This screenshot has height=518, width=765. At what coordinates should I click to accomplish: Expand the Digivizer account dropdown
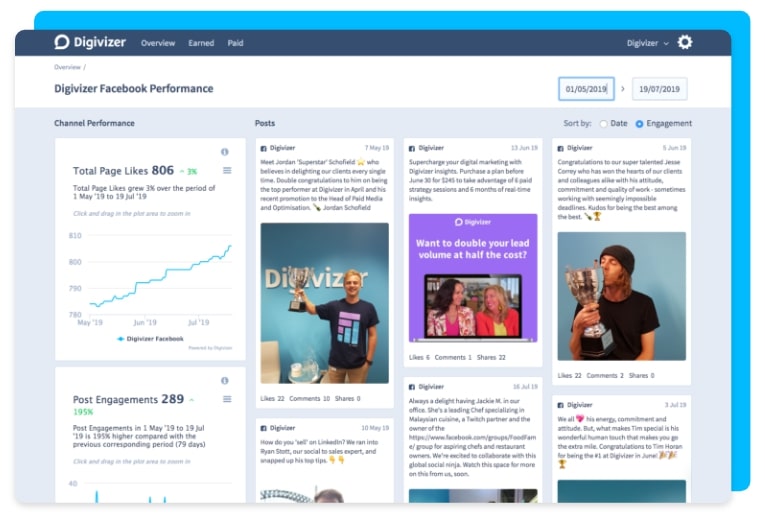(x=647, y=43)
